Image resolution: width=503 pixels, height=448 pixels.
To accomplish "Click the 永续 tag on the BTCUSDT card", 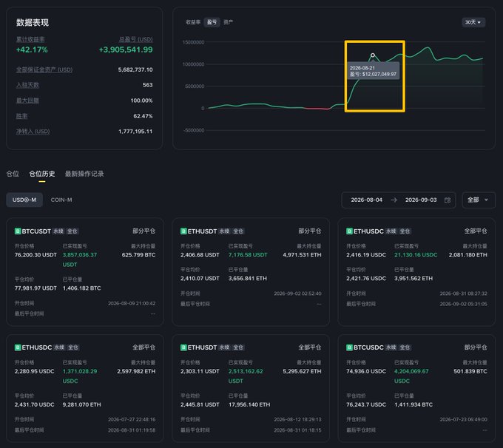I will [x=58, y=231].
